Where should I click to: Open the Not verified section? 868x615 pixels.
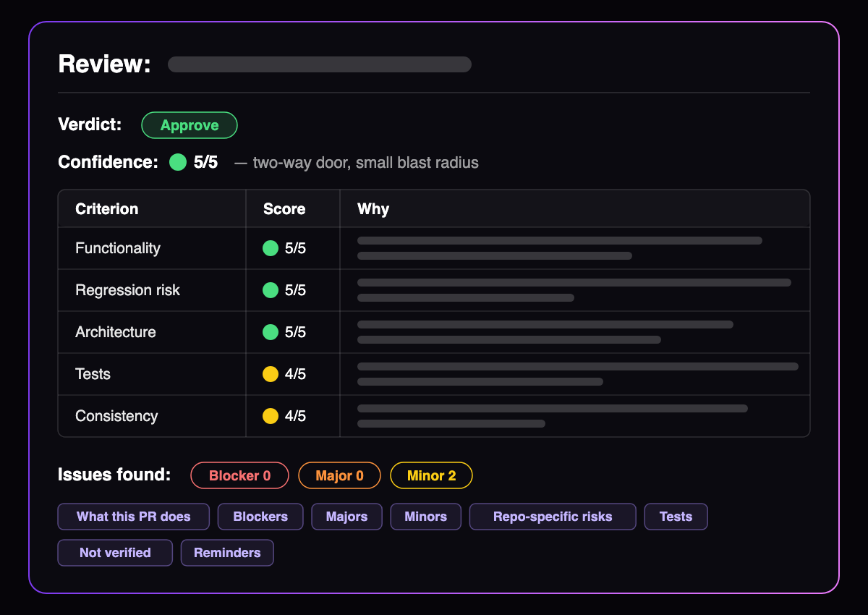click(x=115, y=553)
